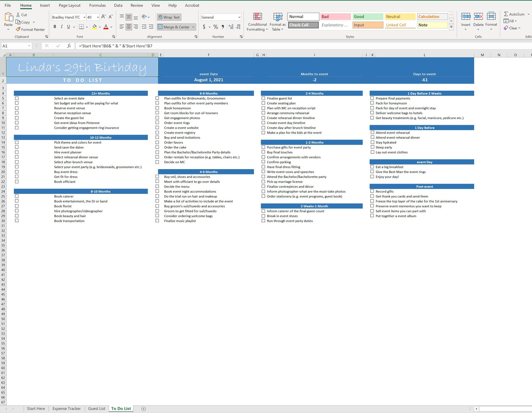The image size is (532, 413).
Task: Check 'Reserve event venue' checkbox
Action: click(x=17, y=108)
